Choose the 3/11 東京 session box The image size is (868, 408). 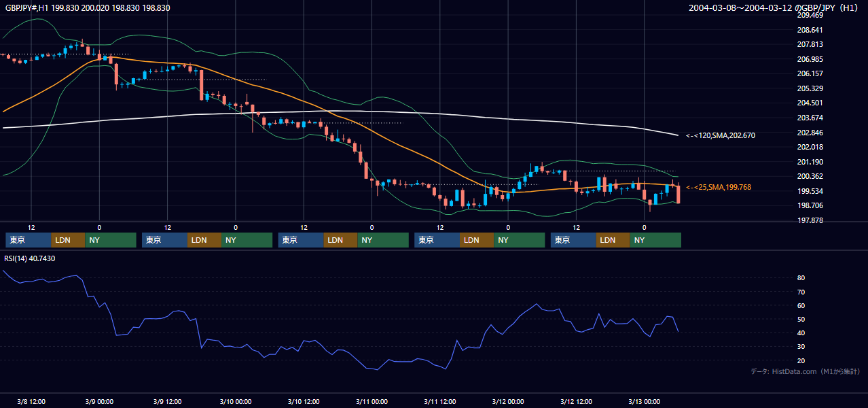(x=437, y=240)
